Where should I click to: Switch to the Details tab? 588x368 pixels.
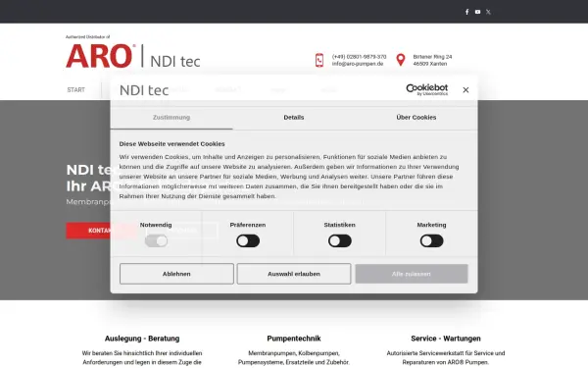[294, 118]
